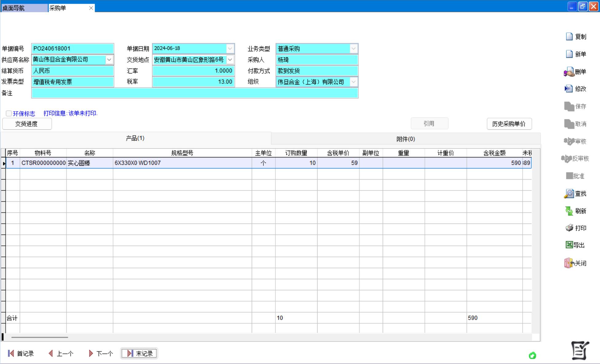Open 历史采购单价 button

coord(509,124)
